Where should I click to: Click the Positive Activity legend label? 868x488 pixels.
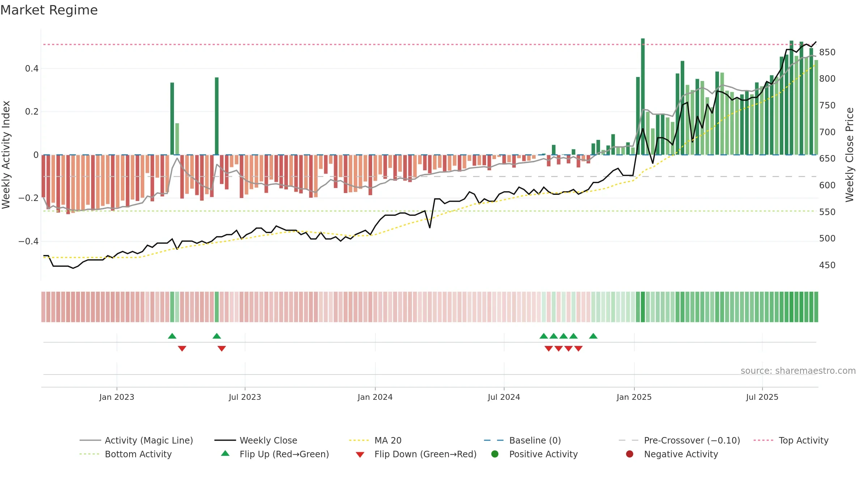pyautogui.click(x=543, y=454)
